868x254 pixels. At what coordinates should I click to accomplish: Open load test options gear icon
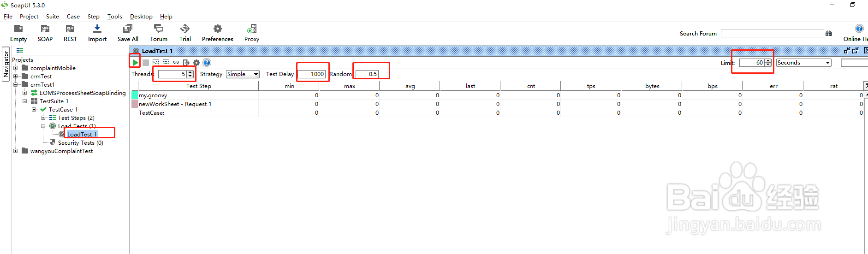coord(196,62)
